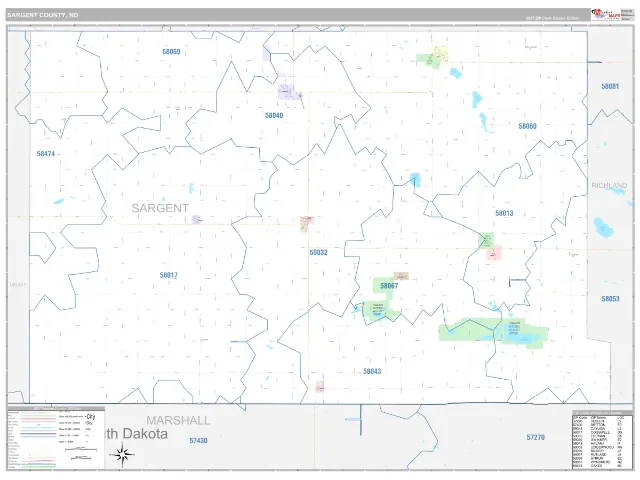640x480 pixels.
Task: Click the distance scale bar in legend
Action: pyautogui.click(x=81, y=450)
